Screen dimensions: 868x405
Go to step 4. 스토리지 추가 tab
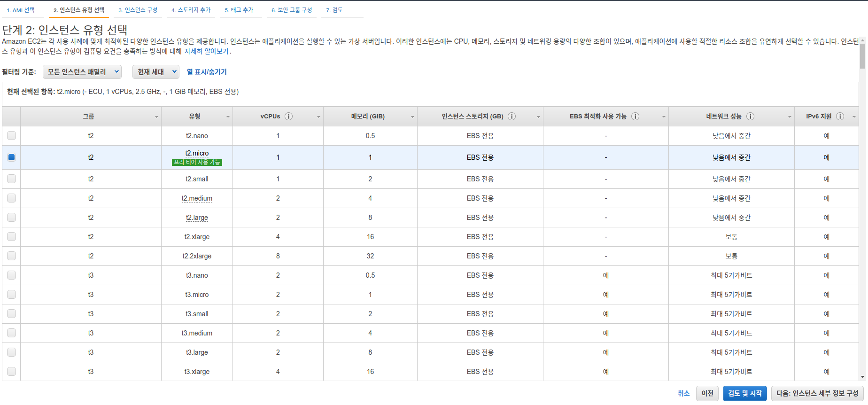tap(191, 10)
